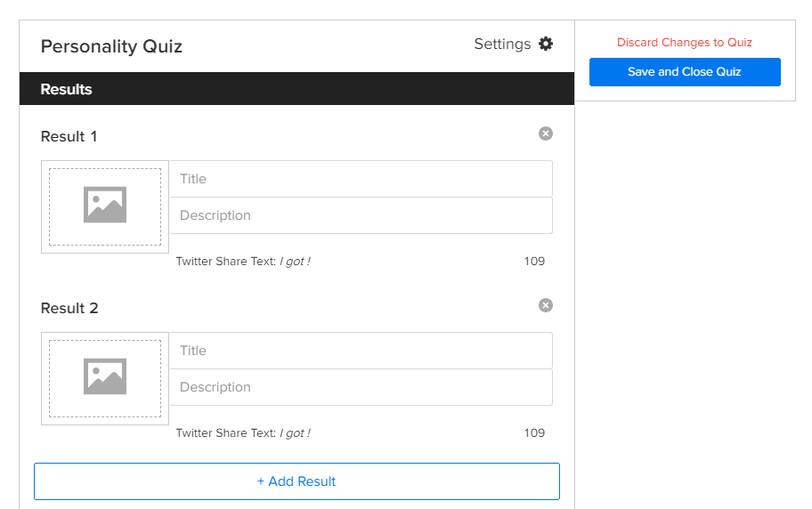This screenshot has width=812, height=509.
Task: Select the Result 2 Title field
Action: tap(361, 351)
